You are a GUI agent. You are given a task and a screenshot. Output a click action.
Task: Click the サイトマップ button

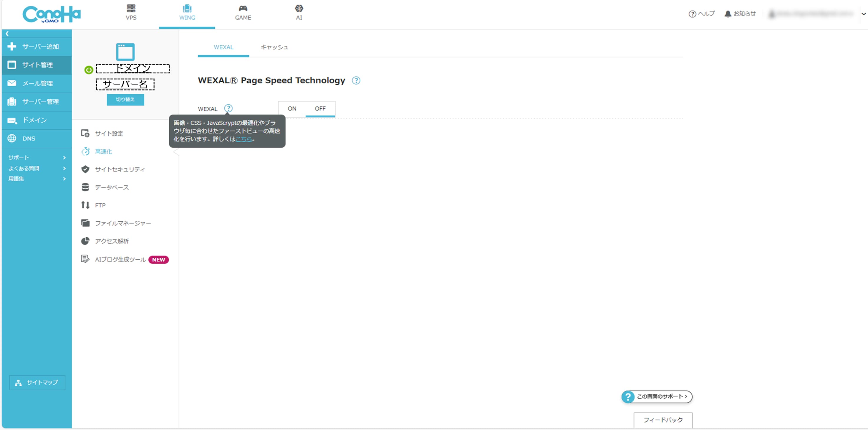[37, 383]
